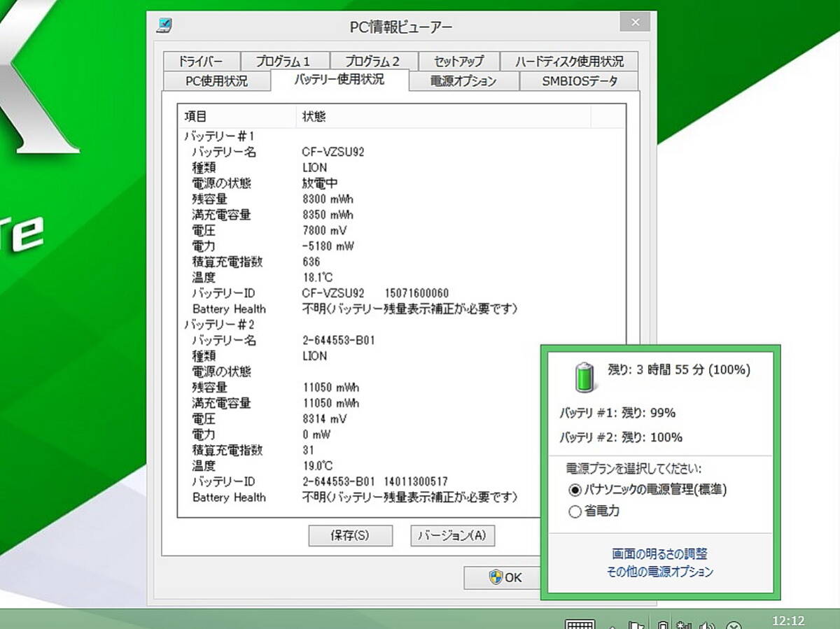Image resolution: width=840 pixels, height=629 pixels.
Task: Click the バッテリ #2: 残り: 100% line
Action: 620,437
